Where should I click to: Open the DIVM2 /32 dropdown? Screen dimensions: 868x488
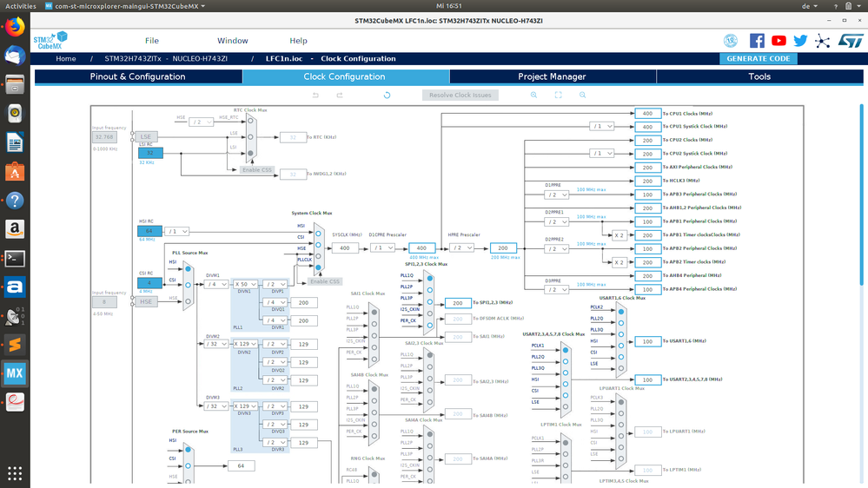[x=216, y=344]
